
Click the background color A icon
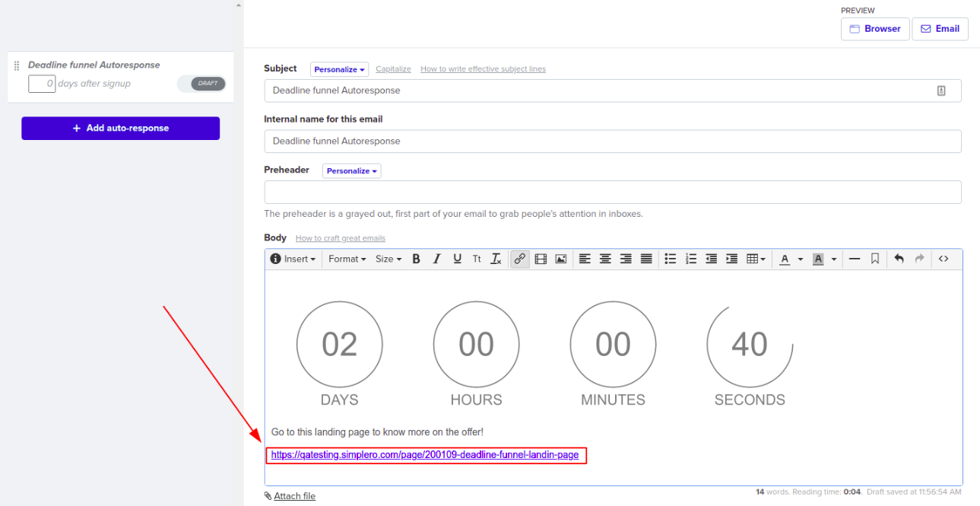(818, 259)
